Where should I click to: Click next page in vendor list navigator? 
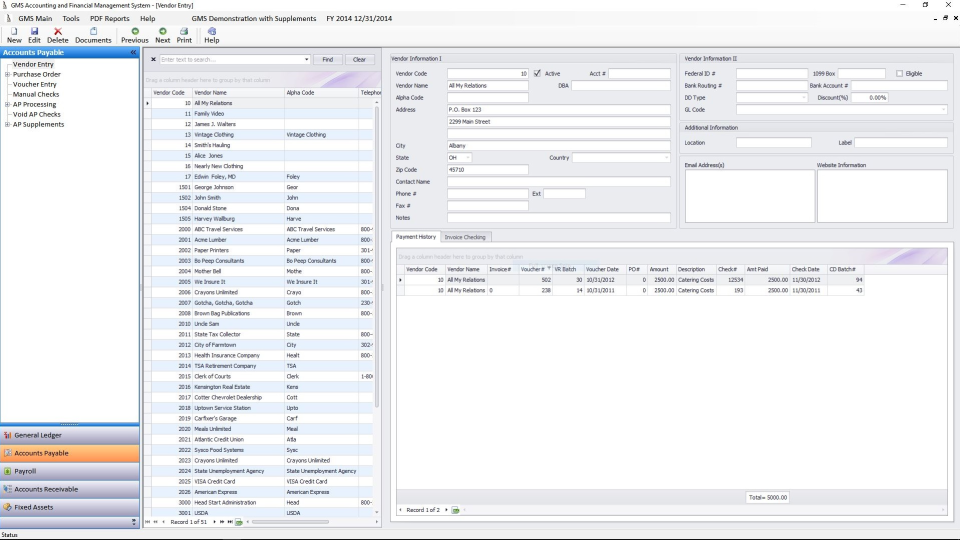pyautogui.click(x=222, y=522)
